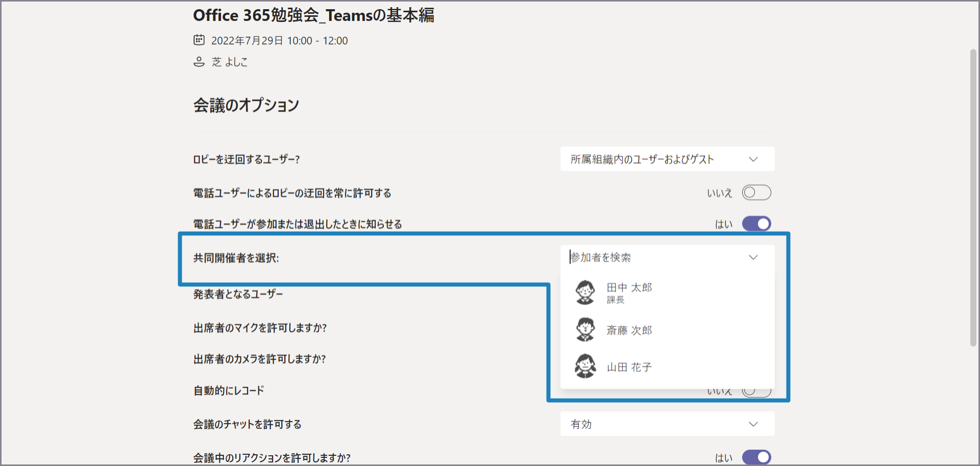The height and width of the screenshot is (466, 980).
Task: Choose 田中 太郎 as co-organizer
Action: [667, 292]
